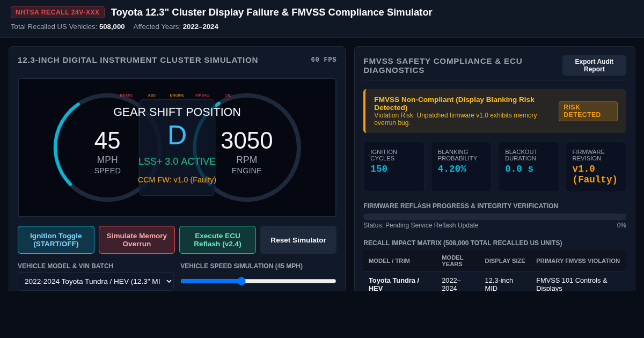Export the audit report
The image size is (644, 338).
click(x=594, y=65)
